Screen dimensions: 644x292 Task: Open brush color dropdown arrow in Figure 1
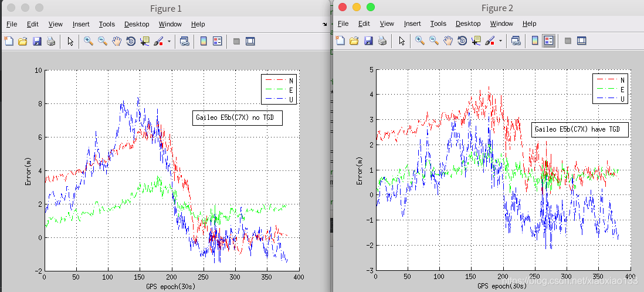[x=169, y=41]
